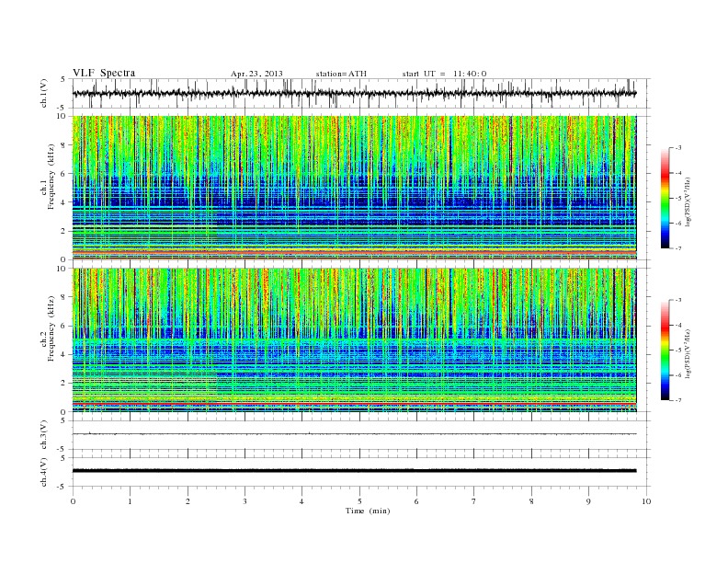Click the "ch.1(V)" axis label
The height and width of the screenshot is (563, 728).
click(x=44, y=93)
